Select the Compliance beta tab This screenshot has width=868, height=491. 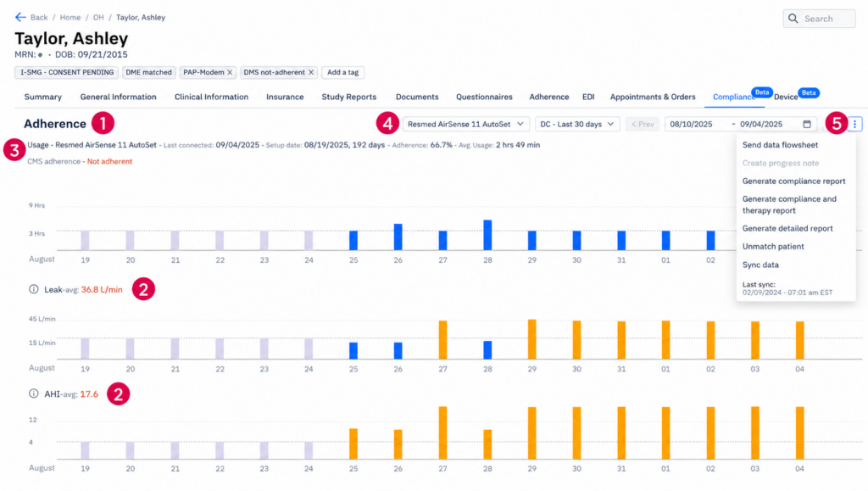pos(734,97)
